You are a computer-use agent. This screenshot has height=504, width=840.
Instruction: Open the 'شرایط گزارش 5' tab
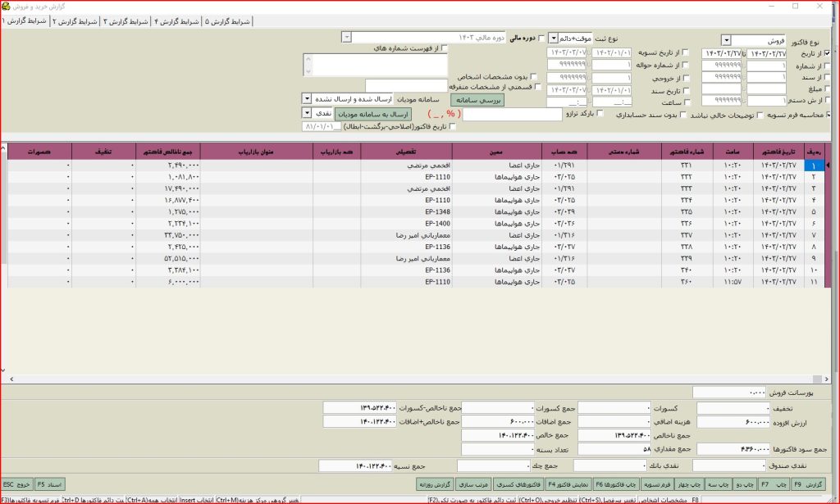(227, 21)
